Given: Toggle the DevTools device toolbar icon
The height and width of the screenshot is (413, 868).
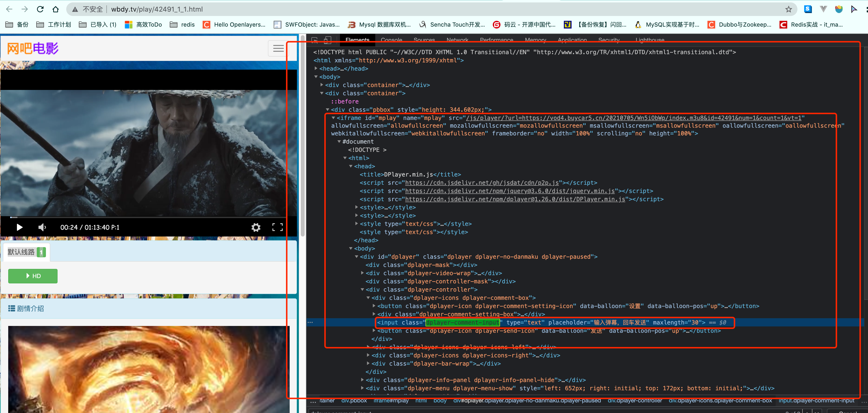Looking at the screenshot, I should click(x=328, y=40).
